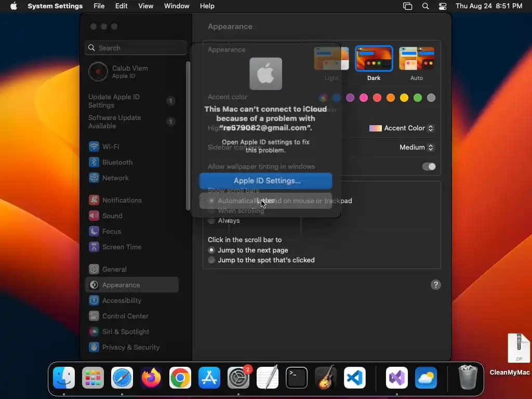Click the sidebar Search field

(136, 48)
